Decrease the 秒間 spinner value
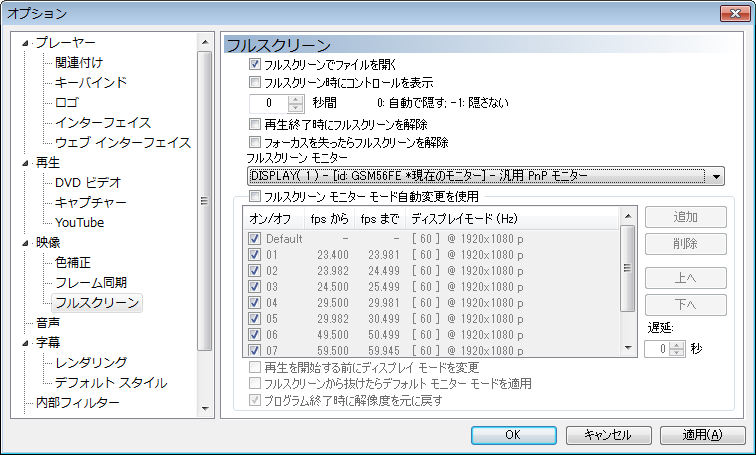 (x=296, y=107)
